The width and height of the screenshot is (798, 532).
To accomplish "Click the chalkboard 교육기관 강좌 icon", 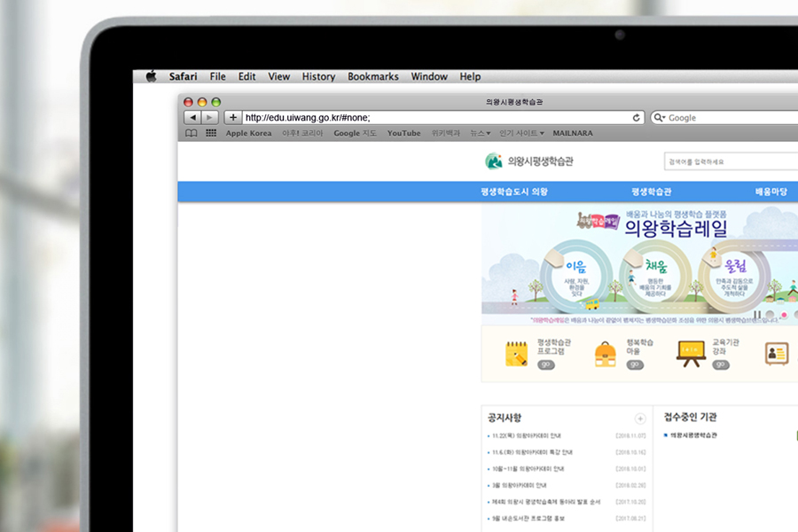I will point(690,352).
